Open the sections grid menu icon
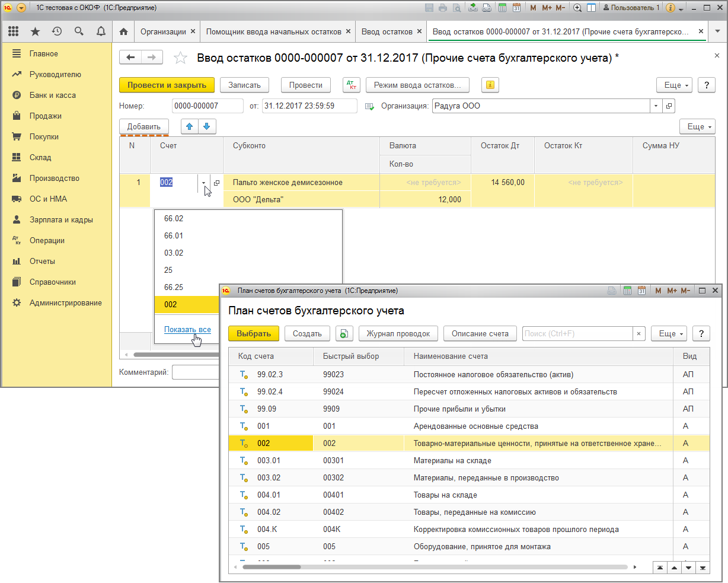This screenshot has height=583, width=728. pos(13,31)
